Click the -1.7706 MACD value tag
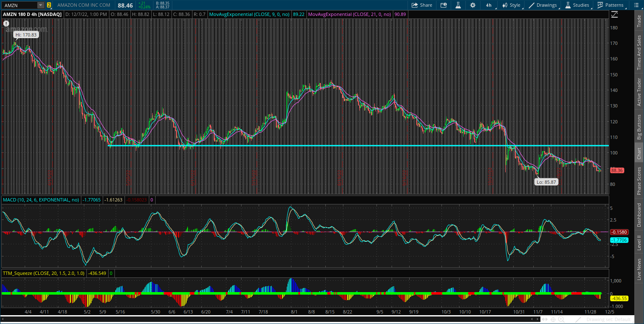 coord(618,240)
